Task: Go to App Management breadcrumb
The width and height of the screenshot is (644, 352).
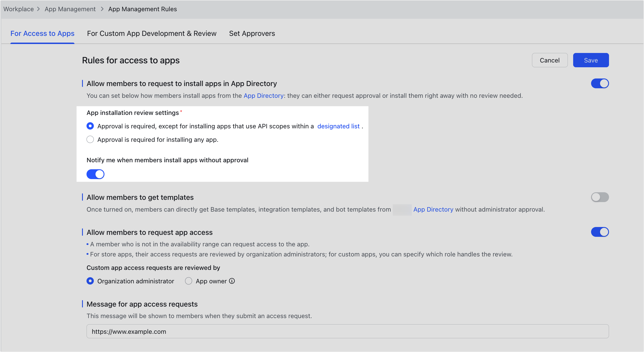Action: point(70,9)
